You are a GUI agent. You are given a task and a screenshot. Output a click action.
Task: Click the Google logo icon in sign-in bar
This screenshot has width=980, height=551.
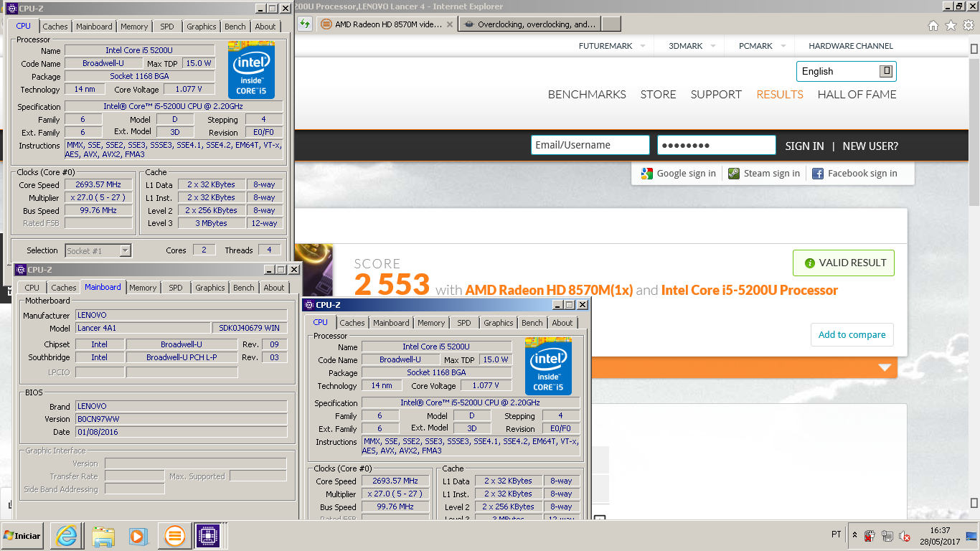[647, 173]
